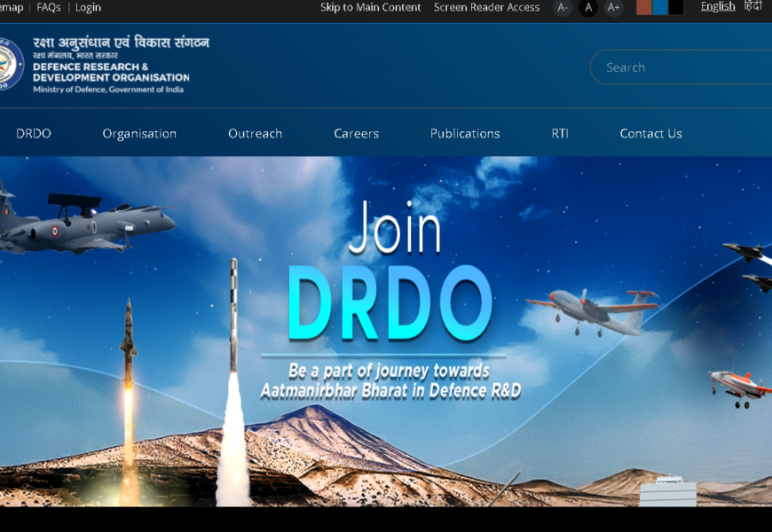772x532 pixels.
Task: Click Skip to Main Content
Action: tap(370, 7)
